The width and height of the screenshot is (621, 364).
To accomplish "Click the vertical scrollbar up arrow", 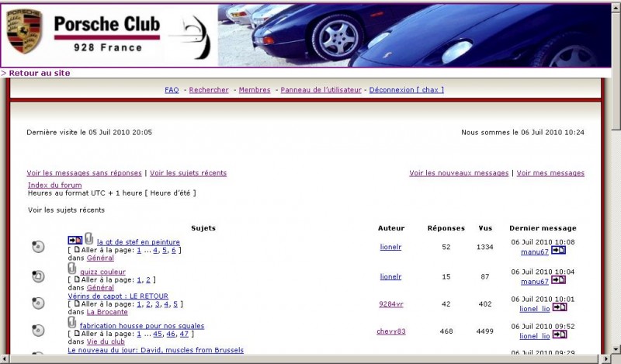I will coord(616,7).
